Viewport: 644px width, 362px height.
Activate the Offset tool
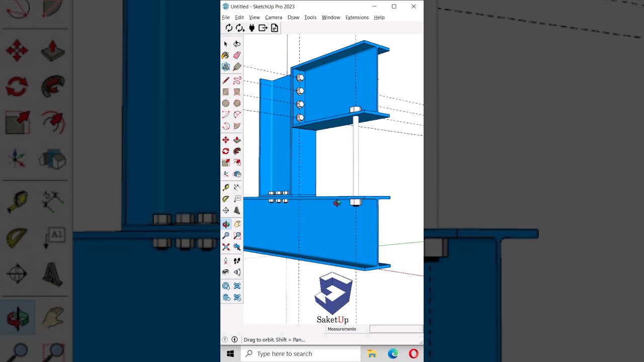[237, 163]
